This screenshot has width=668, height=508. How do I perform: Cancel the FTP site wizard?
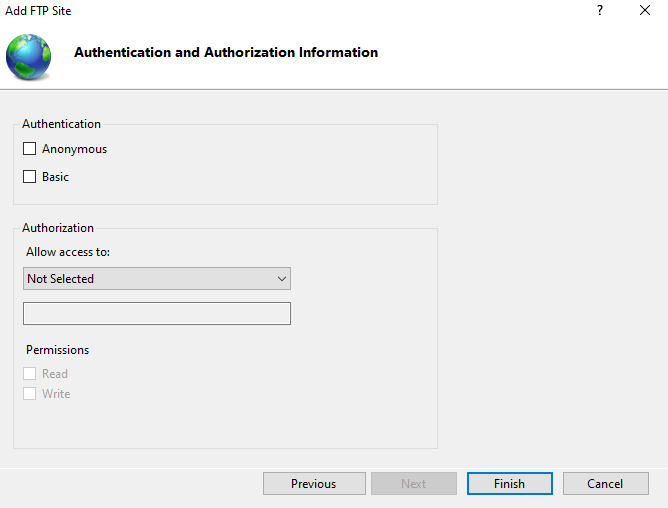605,484
